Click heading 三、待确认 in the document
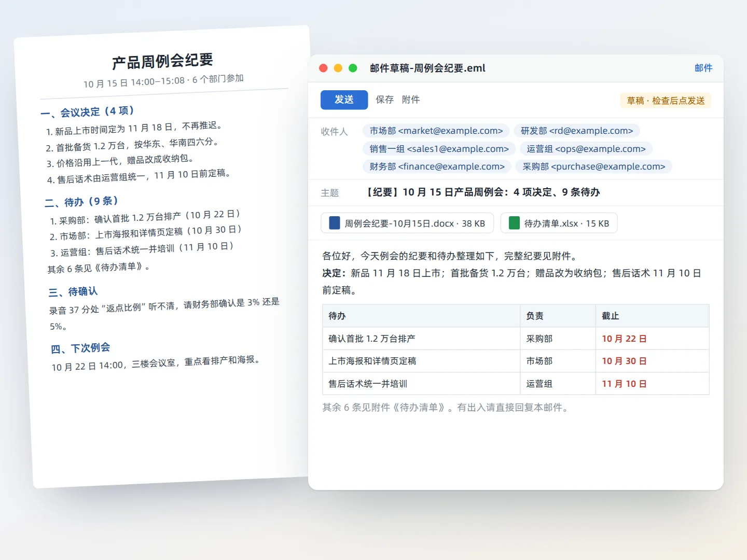The height and width of the screenshot is (560, 747). click(73, 291)
